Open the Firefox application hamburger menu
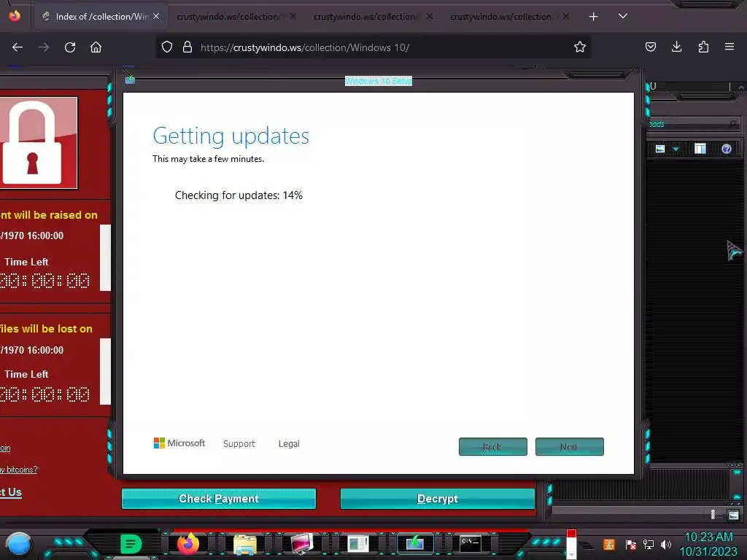 coord(729,47)
